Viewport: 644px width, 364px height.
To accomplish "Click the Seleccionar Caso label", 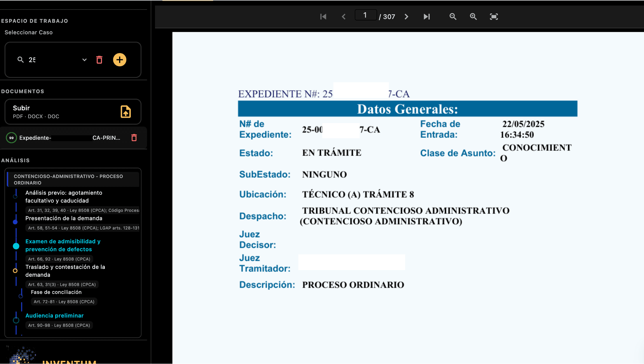I will pyautogui.click(x=29, y=32).
